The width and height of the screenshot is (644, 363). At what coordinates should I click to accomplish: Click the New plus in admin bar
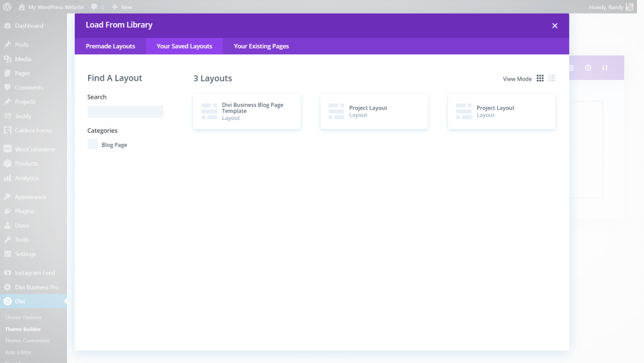pos(122,7)
